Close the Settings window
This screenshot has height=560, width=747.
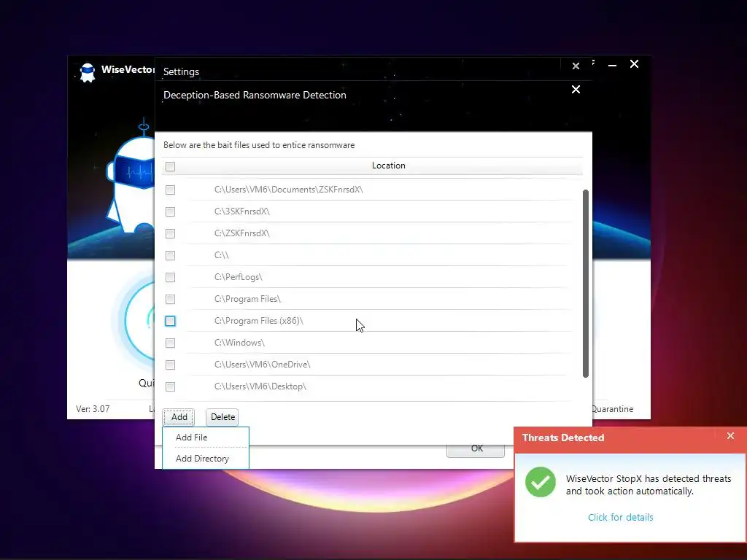pyautogui.click(x=576, y=66)
